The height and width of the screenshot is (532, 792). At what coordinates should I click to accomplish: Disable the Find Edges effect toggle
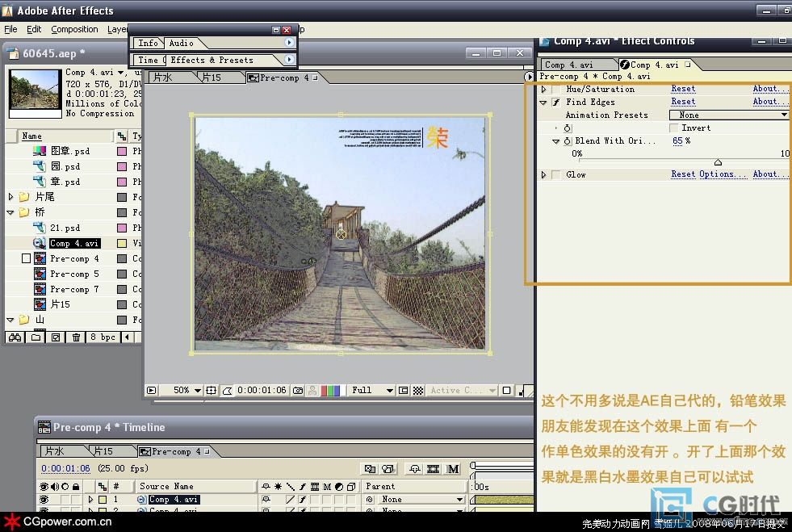(x=556, y=102)
